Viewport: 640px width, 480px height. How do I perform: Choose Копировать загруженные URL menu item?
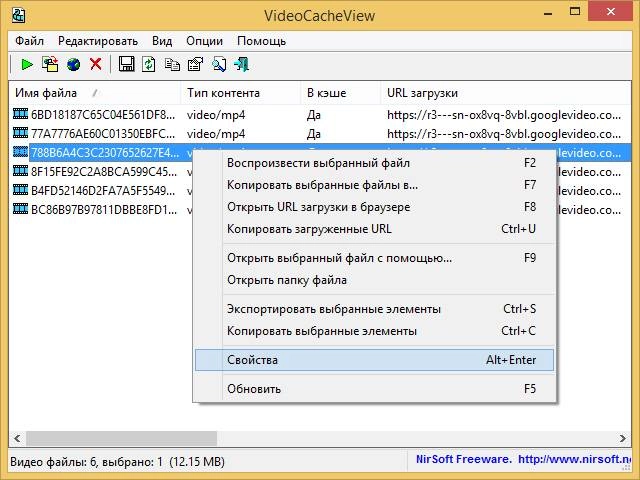[374, 229]
